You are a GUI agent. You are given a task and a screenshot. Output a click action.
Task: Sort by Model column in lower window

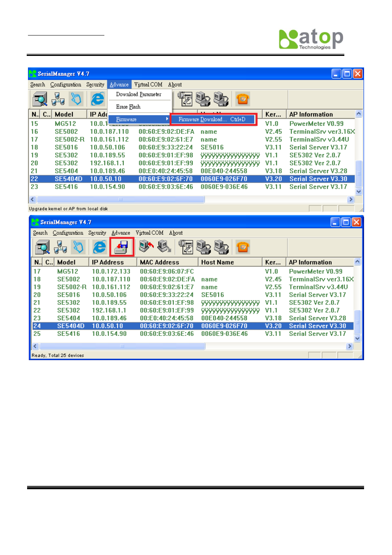(71, 262)
